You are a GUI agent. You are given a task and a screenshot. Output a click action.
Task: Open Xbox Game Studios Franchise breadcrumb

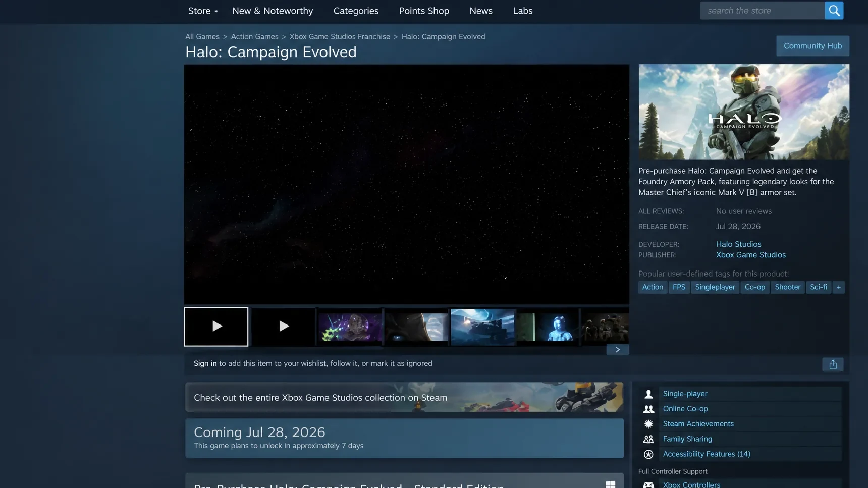click(x=340, y=37)
